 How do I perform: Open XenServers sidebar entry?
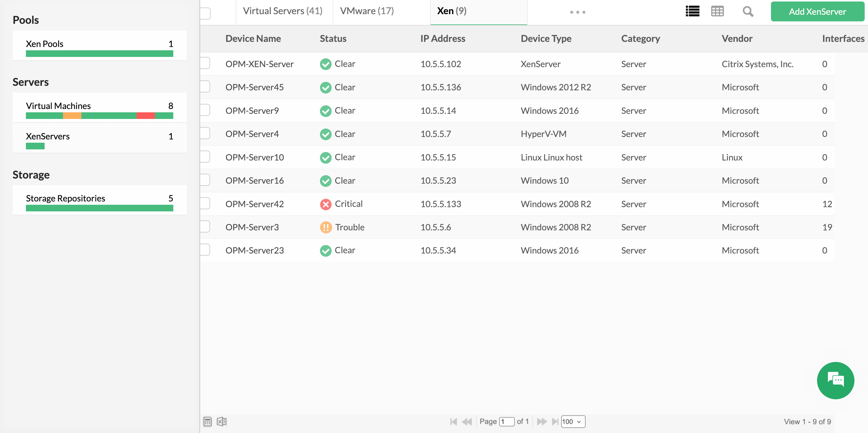99,138
